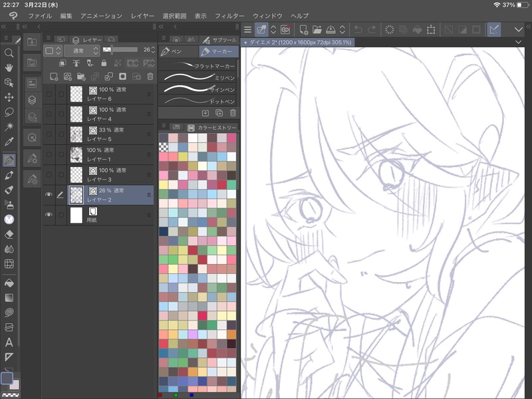The height and width of the screenshot is (399, 532).
Task: Select the Blend tool
Action: click(x=9, y=249)
